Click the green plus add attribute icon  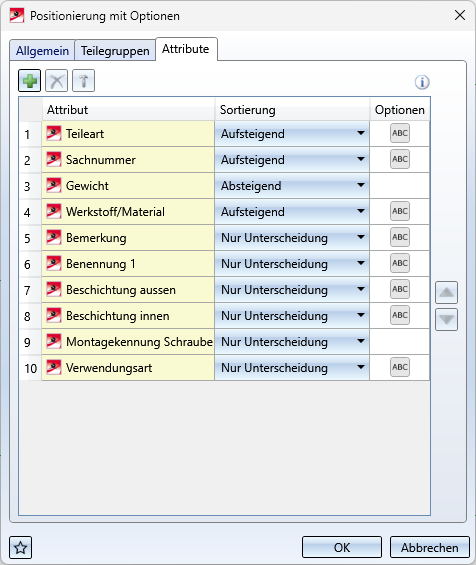[30, 81]
